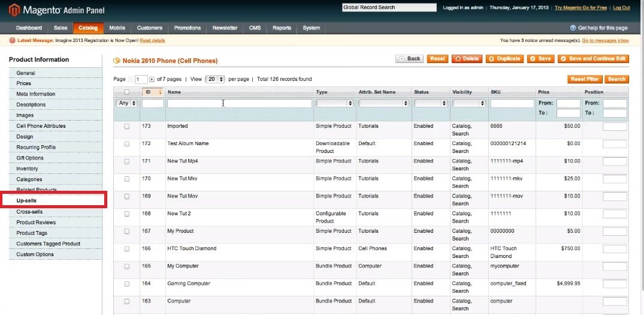Screen dimensions: 644x315
Task: Click the Price From input field
Action: coord(569,103)
